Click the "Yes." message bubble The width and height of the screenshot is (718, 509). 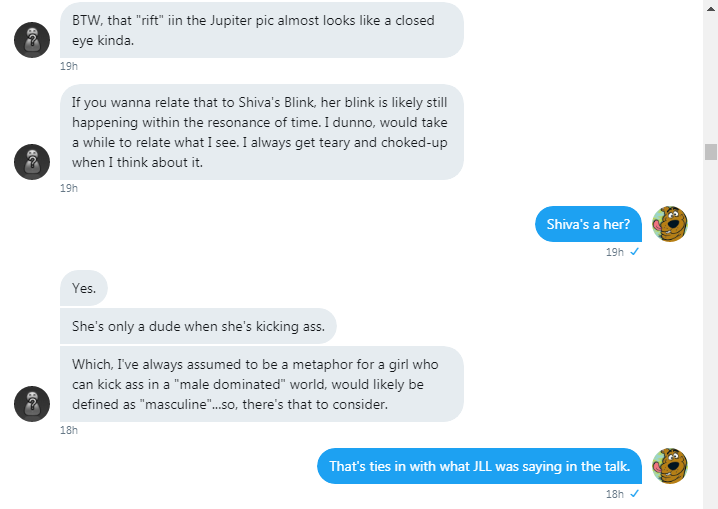coord(84,288)
